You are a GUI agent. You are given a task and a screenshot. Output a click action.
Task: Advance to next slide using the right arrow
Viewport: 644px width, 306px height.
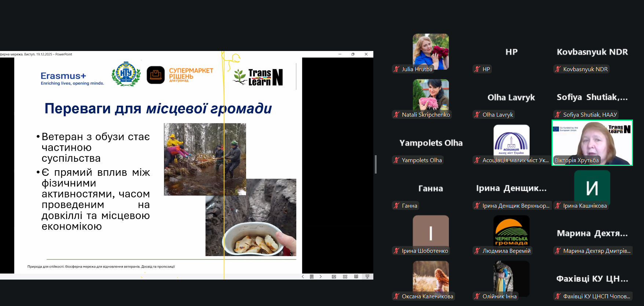(x=321, y=277)
